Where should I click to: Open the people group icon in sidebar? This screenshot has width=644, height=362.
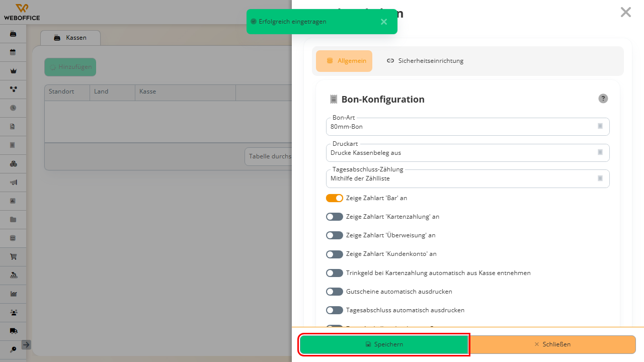point(13,312)
